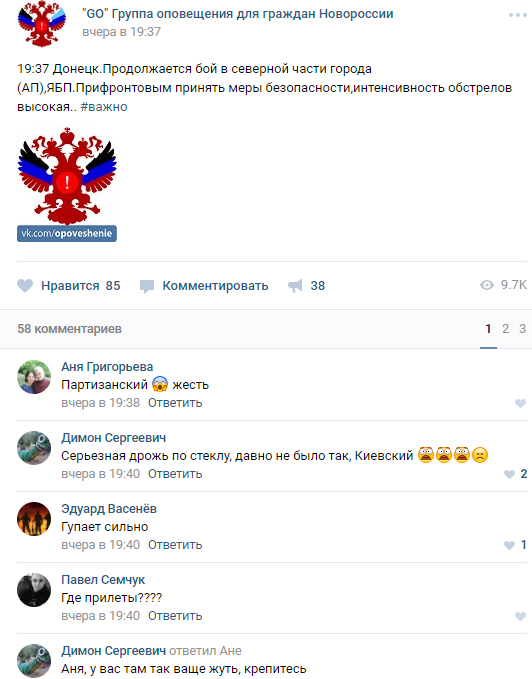Open the group avatar in post header
Screen dimensions: 532x679
(42, 23)
